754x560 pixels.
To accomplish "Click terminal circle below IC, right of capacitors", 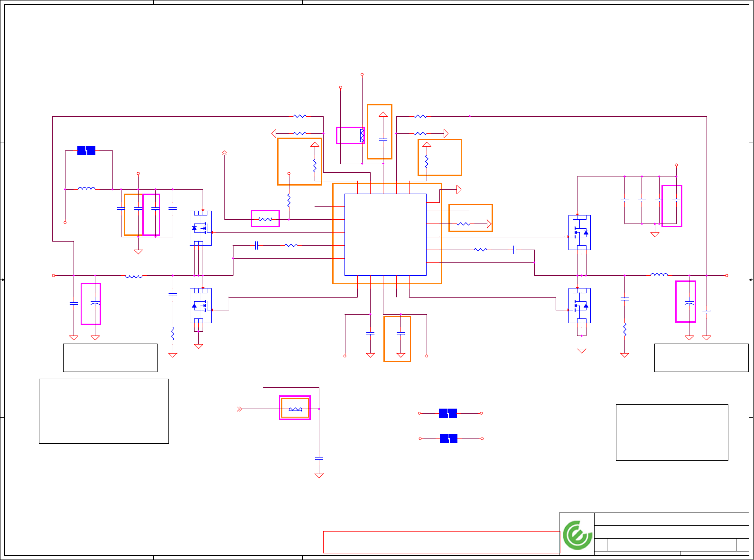I will (427, 356).
